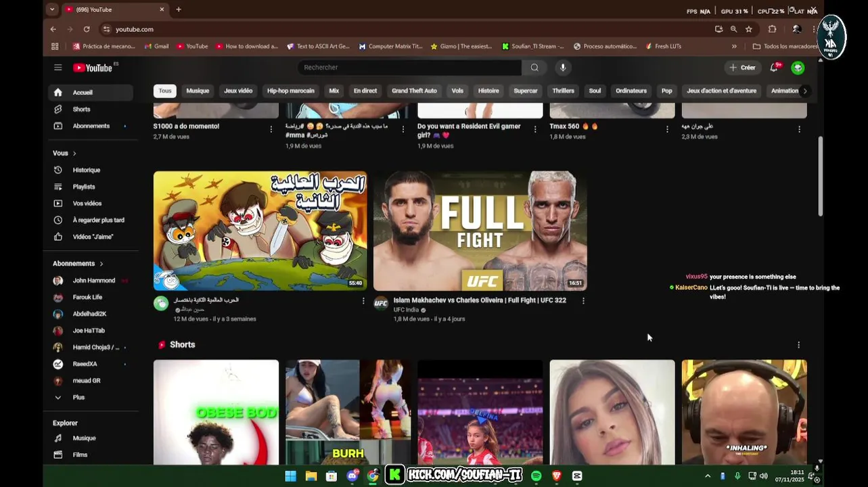Open Films under Explorer

[90, 455]
